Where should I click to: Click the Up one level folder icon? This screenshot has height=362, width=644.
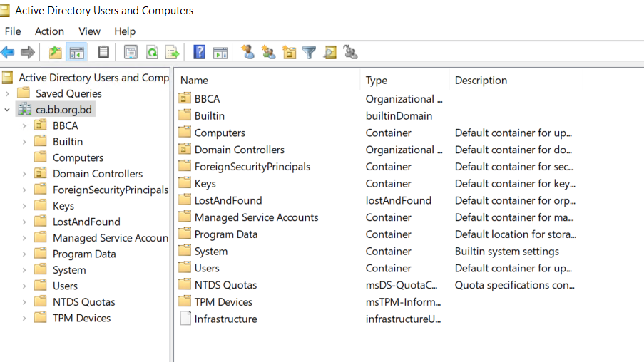click(55, 53)
